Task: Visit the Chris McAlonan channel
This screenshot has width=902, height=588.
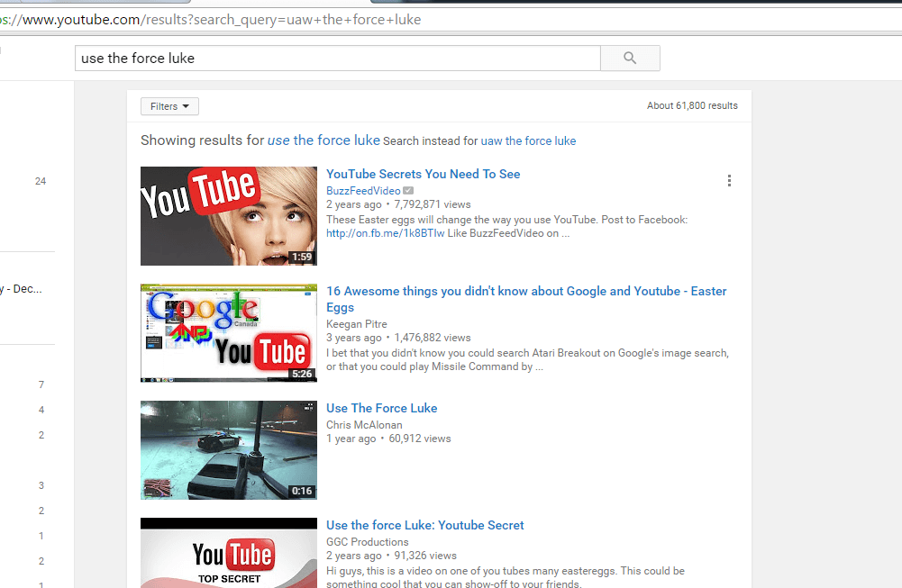Action: [x=364, y=425]
